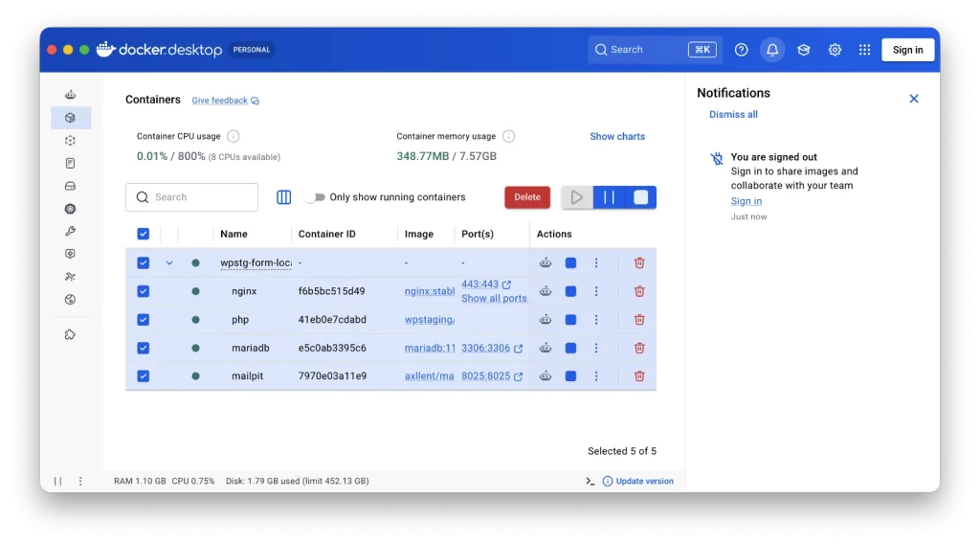Stop the php container
This screenshot has width=980, height=545.
point(570,319)
